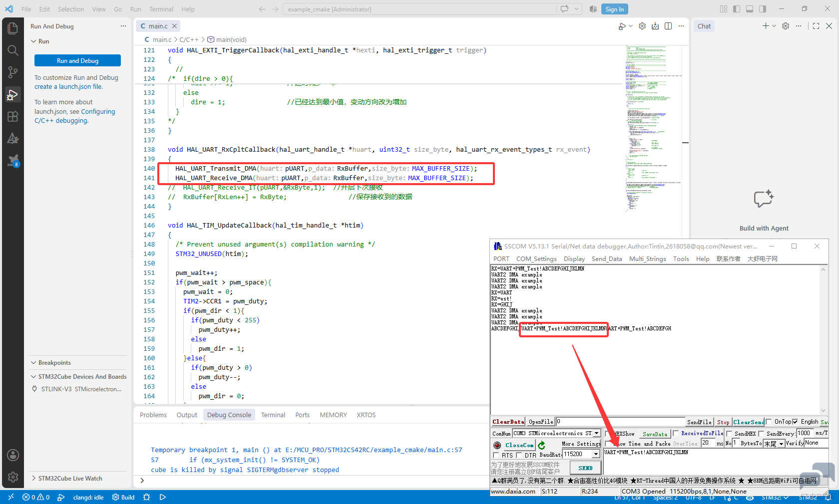This screenshot has width=839, height=504.
Task: Open the Manage gear in the activity bar
Action: tap(13, 477)
